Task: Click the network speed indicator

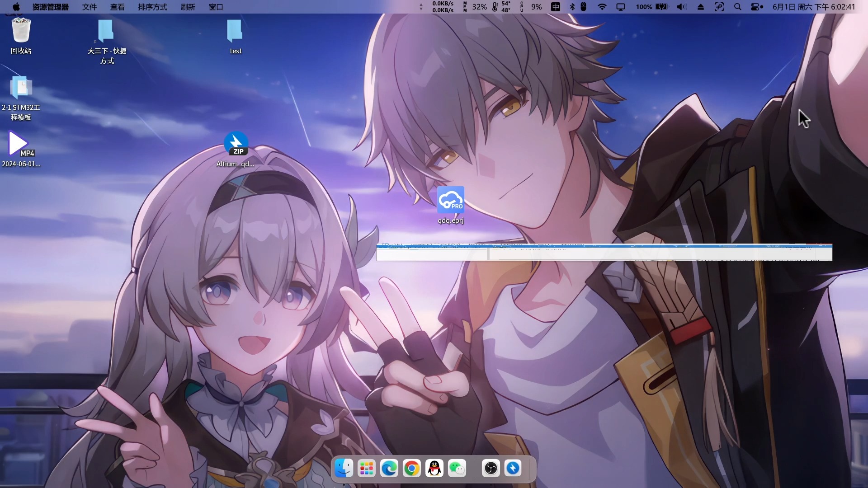Action: 437,7
